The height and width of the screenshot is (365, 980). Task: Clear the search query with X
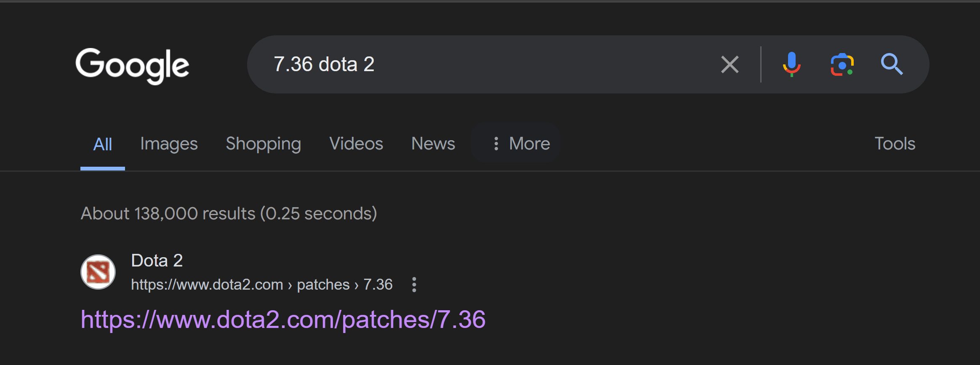tap(730, 65)
